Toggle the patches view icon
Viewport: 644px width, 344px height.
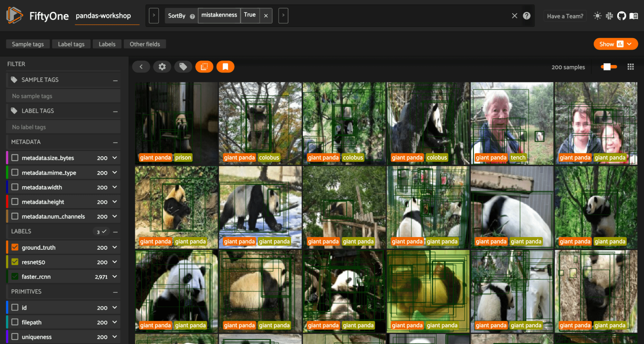point(204,67)
